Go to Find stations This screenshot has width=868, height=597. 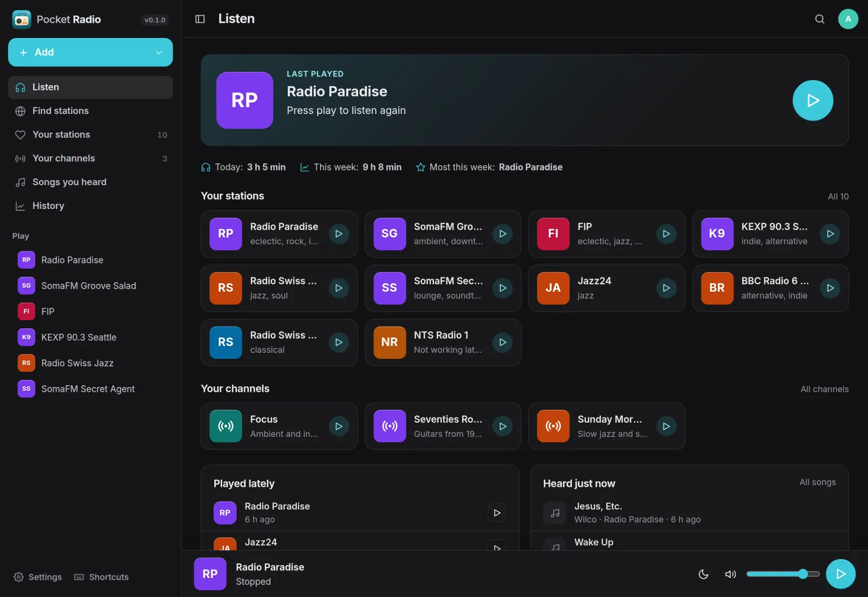click(x=91, y=111)
